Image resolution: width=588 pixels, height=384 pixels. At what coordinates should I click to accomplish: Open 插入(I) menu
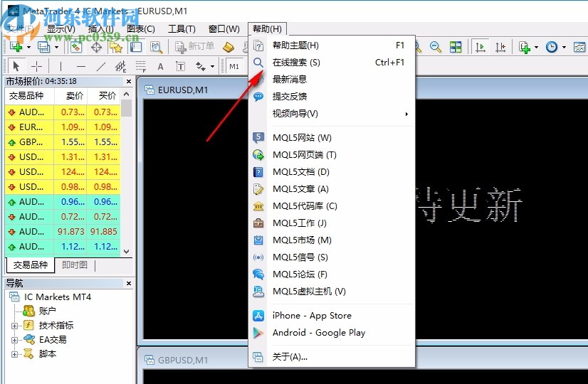point(100,29)
